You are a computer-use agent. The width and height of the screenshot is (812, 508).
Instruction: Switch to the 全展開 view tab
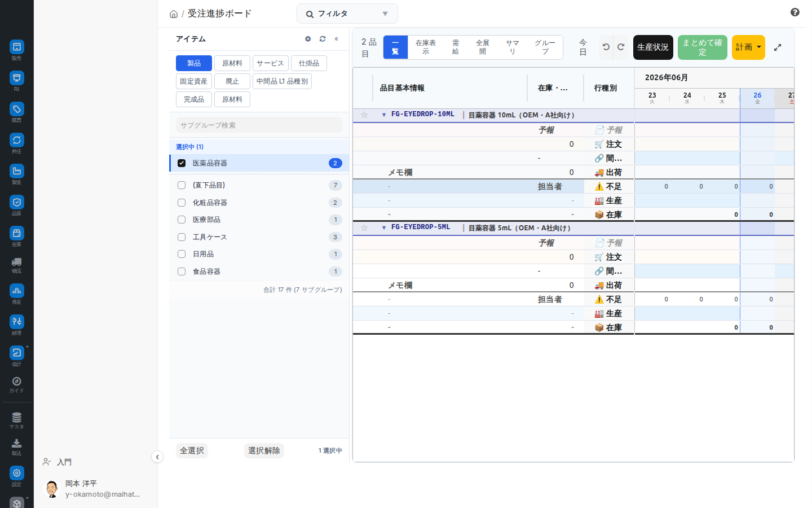483,47
